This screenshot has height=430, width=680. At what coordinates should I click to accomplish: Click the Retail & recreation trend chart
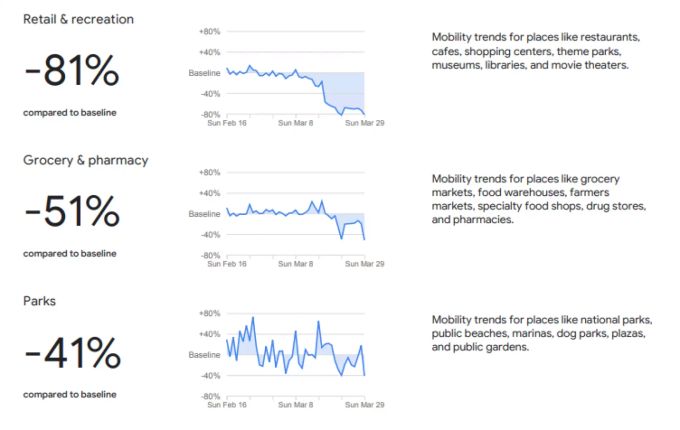pos(286,78)
